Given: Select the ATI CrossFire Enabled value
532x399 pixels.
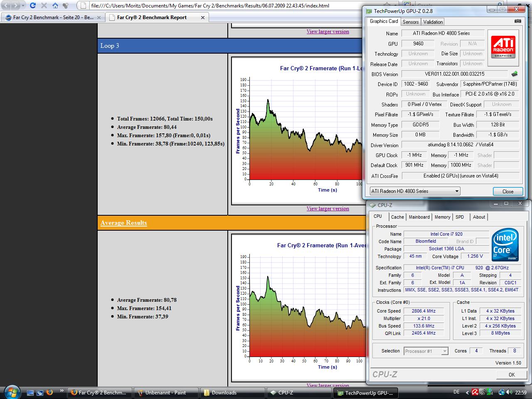Looking at the screenshot, I should (461, 176).
